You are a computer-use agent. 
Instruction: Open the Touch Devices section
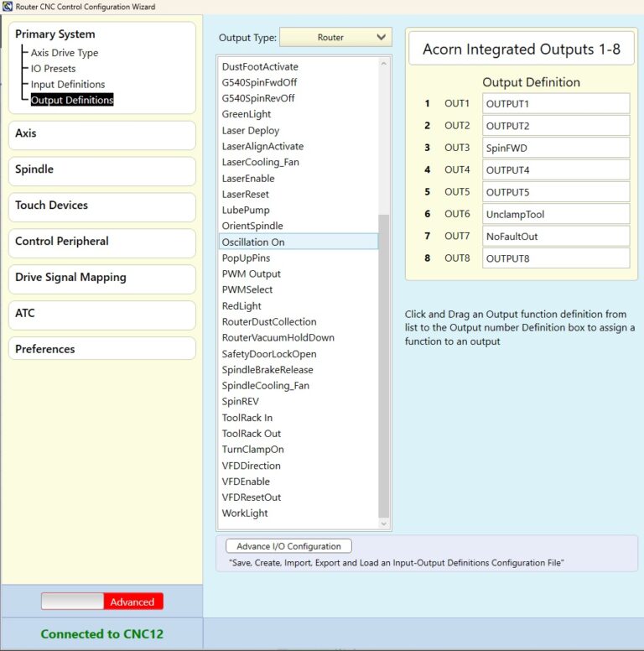point(101,206)
